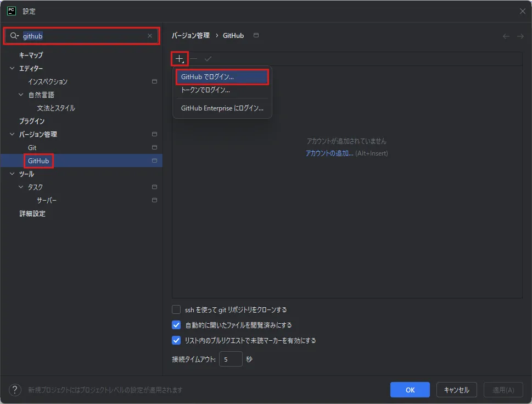Click project-level icon beside breadcrumb GitHub
The image size is (532, 404).
click(x=256, y=35)
